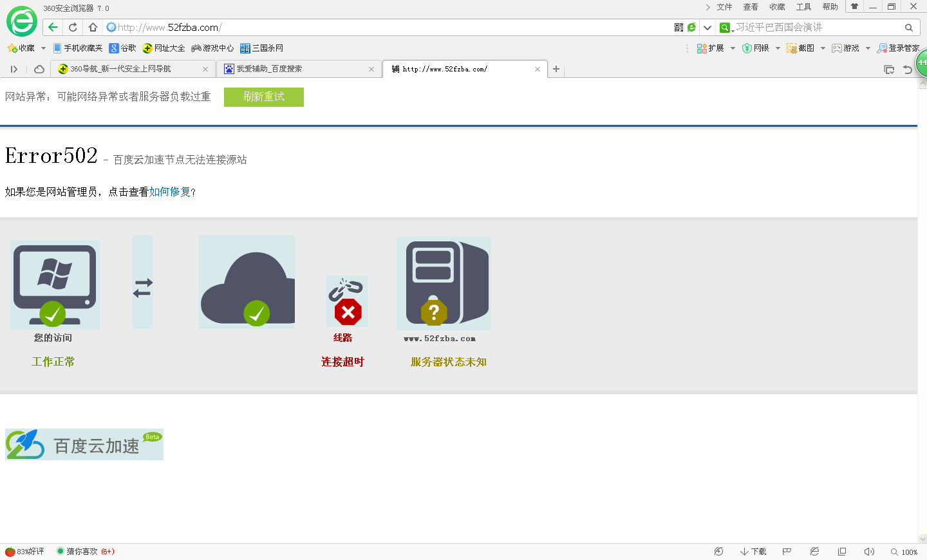Click the browser doctor e icon in status bar
927x560 pixels.
814,552
